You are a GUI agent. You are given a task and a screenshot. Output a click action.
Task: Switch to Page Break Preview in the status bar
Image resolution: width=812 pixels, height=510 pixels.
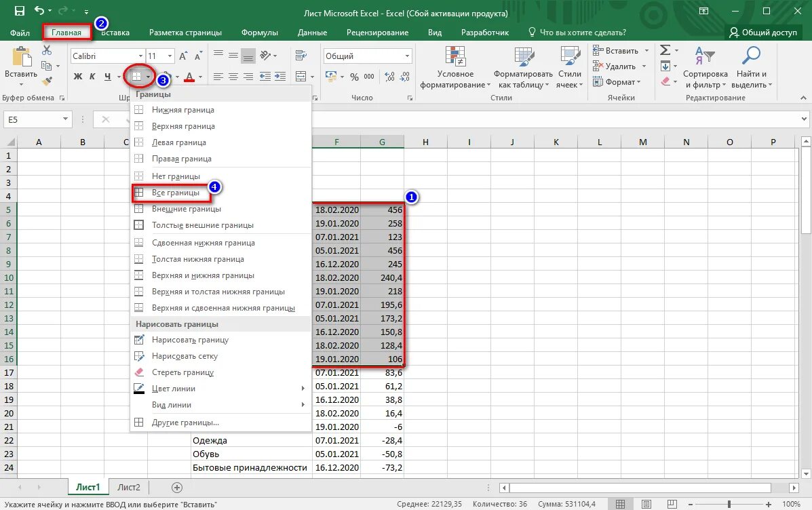(672, 504)
